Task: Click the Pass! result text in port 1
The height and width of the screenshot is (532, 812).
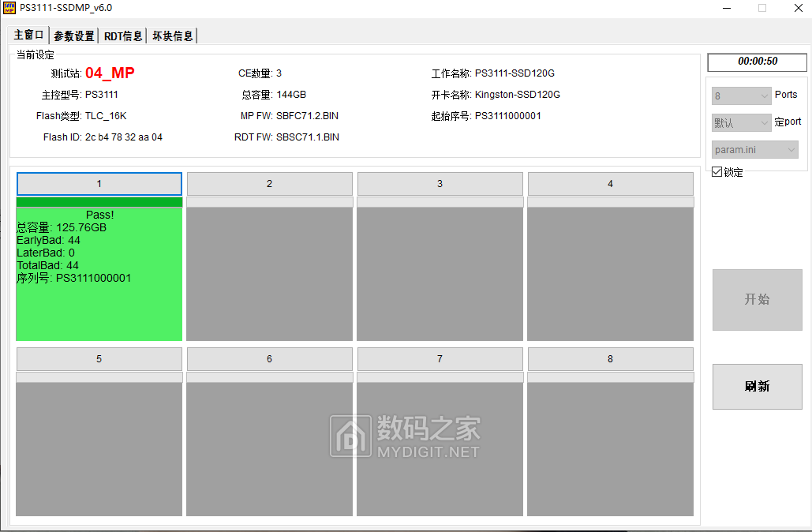Action: [100, 215]
